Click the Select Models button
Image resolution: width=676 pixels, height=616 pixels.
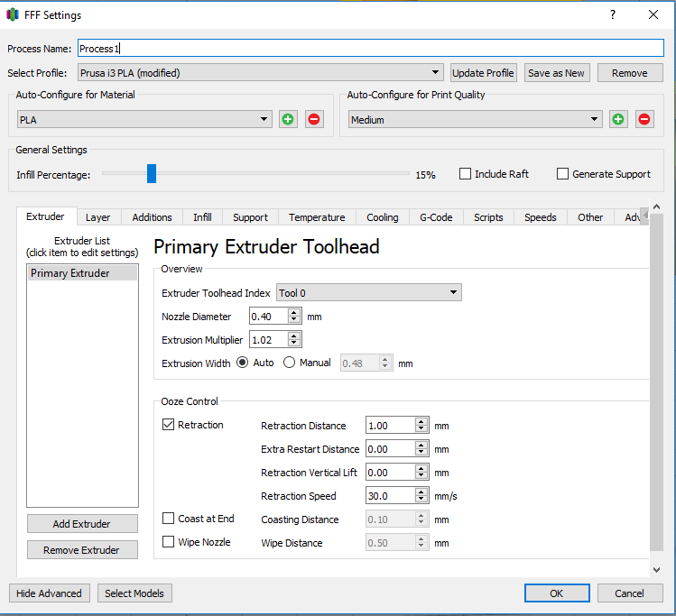click(x=134, y=593)
